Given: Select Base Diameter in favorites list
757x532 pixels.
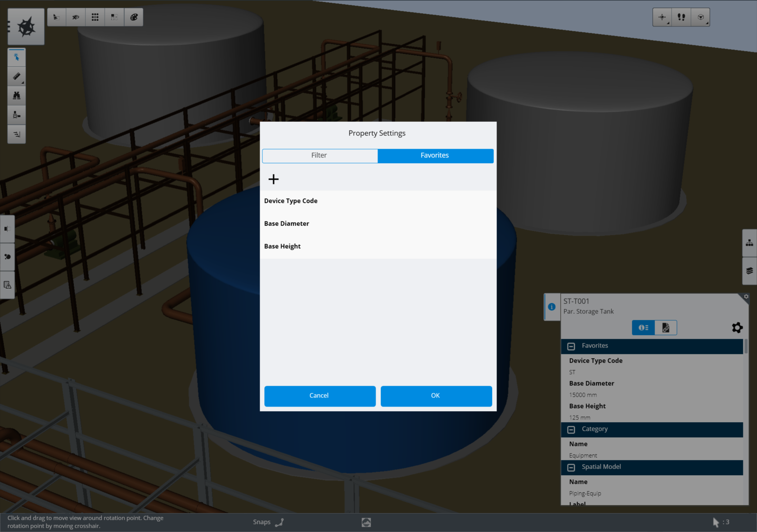Looking at the screenshot, I should click(378, 224).
